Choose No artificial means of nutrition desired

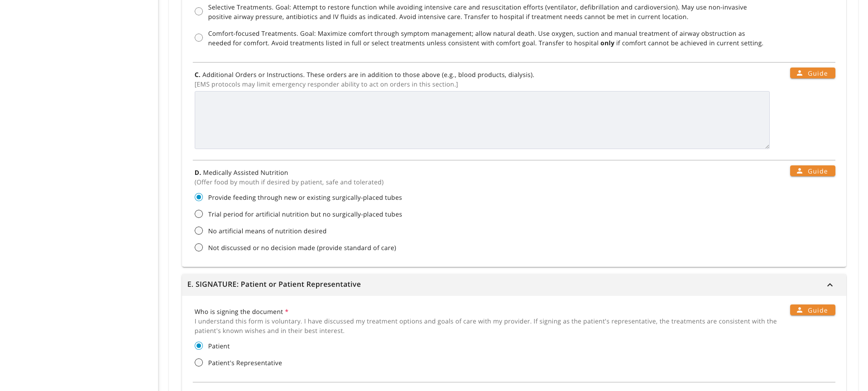click(199, 231)
